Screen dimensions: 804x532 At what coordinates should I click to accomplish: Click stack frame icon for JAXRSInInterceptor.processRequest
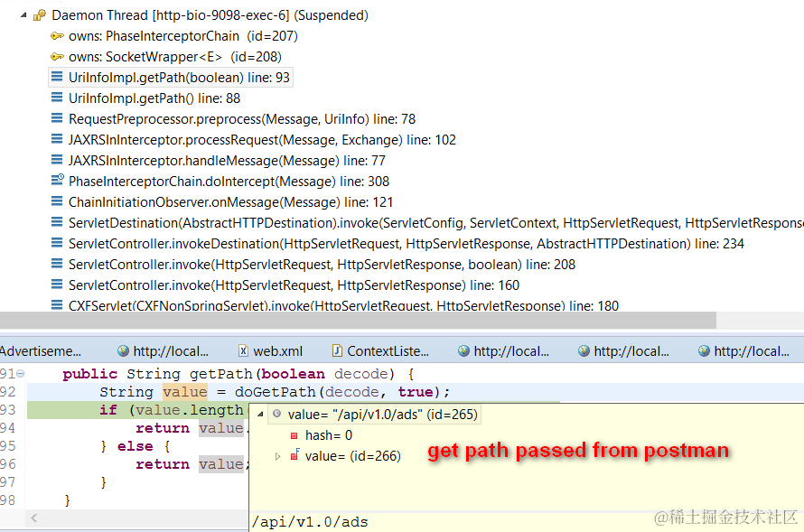coord(57,139)
